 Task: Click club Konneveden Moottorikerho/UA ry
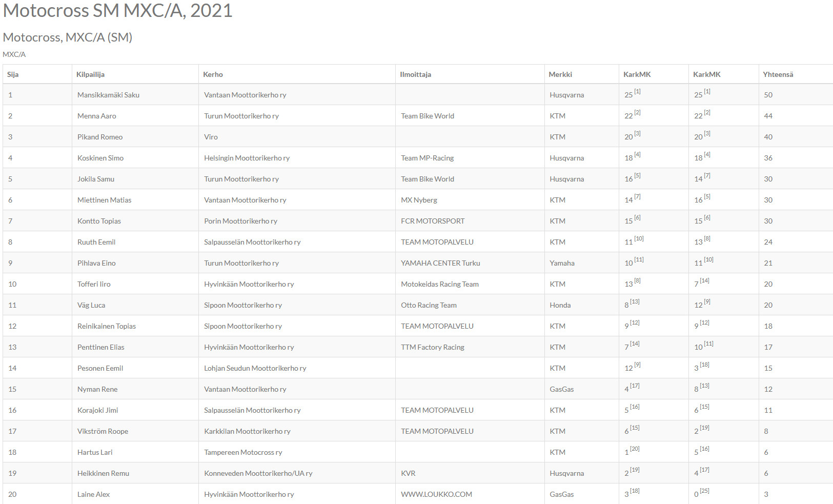pyautogui.click(x=258, y=473)
